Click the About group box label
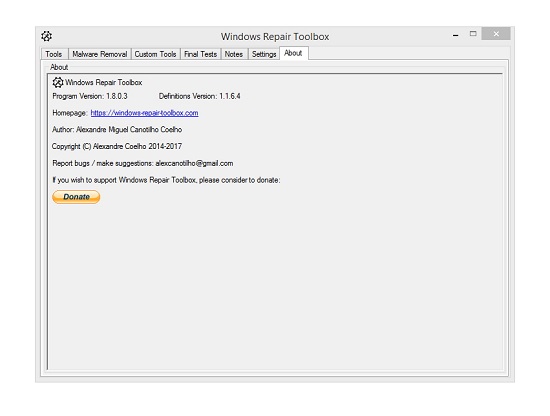 pyautogui.click(x=59, y=67)
